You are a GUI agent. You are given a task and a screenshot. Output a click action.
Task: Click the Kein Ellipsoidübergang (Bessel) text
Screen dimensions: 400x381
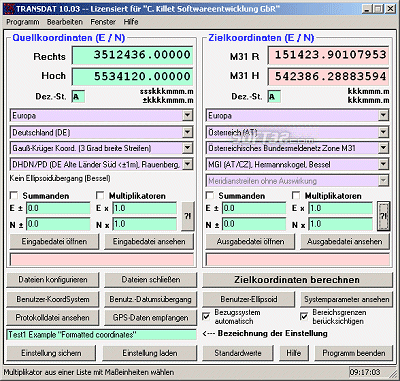click(x=60, y=178)
